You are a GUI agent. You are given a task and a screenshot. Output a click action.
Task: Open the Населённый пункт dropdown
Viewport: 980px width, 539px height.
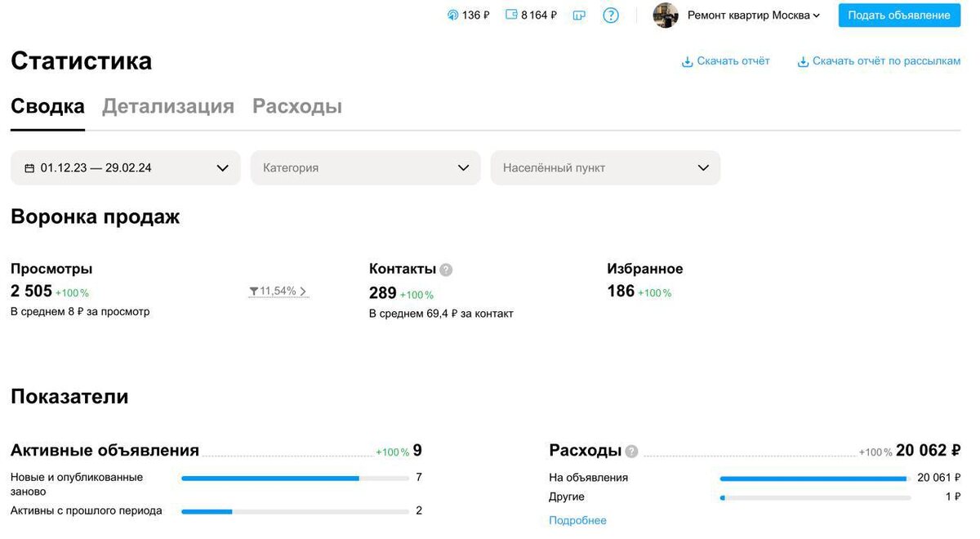coord(604,167)
